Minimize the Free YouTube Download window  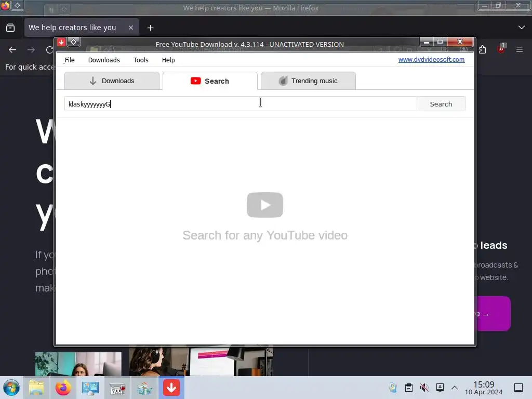point(427,42)
